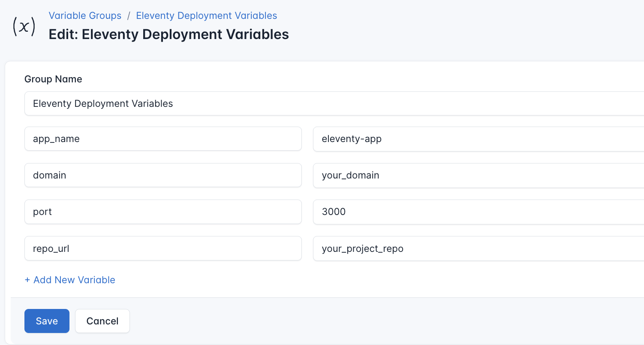Screen dimensions: 644x345
Task: Click the plus sign beside Add New Variable
Action: tap(27, 280)
